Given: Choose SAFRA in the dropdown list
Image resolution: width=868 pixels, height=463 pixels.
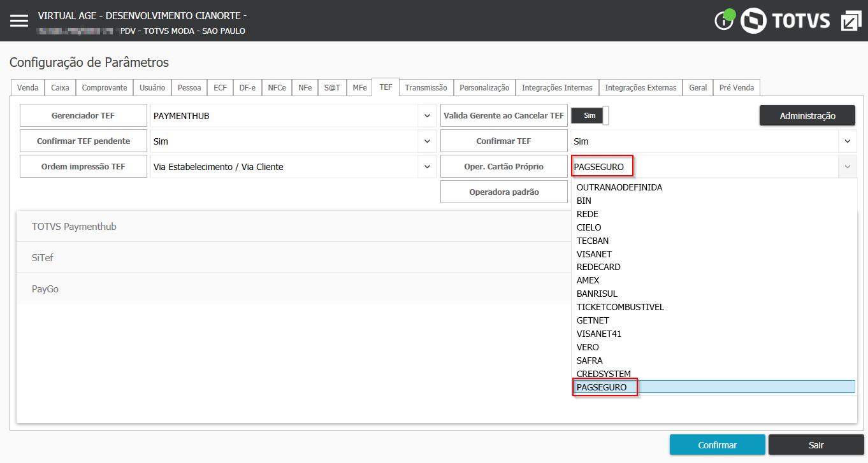Looking at the screenshot, I should point(714,360).
